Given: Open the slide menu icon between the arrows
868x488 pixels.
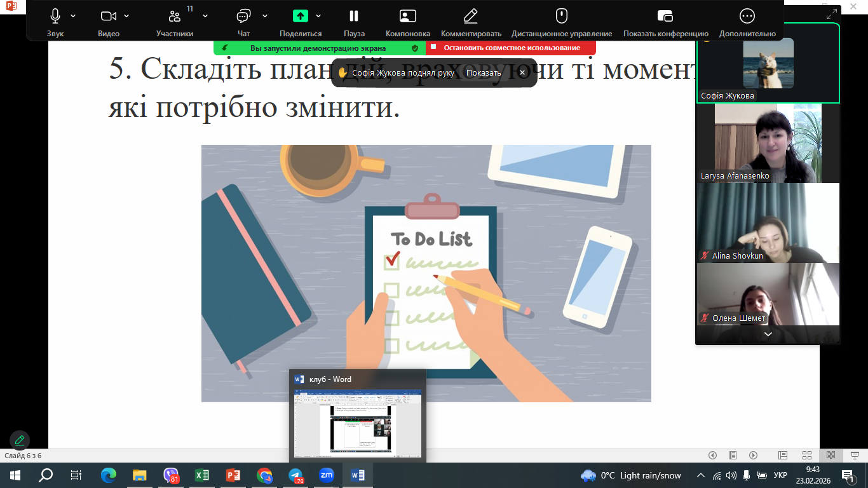Looking at the screenshot, I should click(x=733, y=456).
